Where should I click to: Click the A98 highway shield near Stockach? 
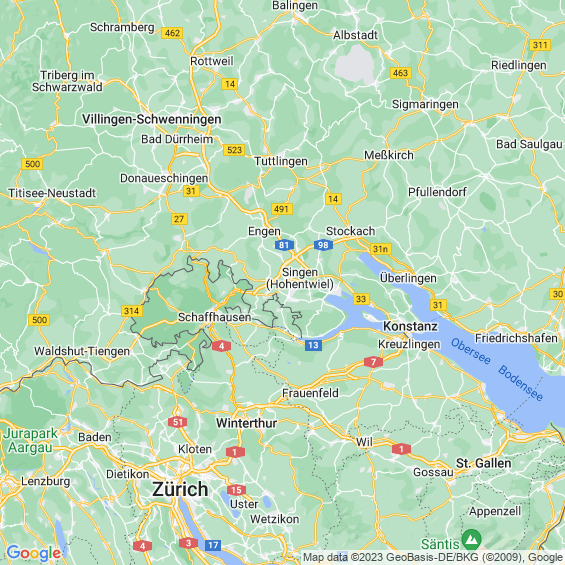[x=323, y=245]
